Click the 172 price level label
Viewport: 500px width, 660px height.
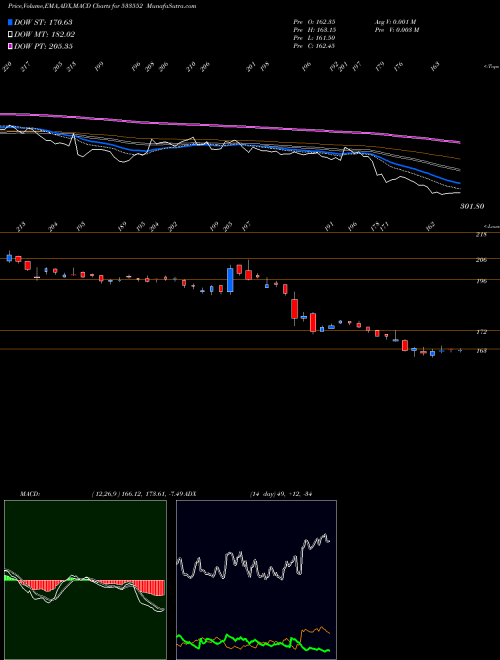click(x=481, y=332)
